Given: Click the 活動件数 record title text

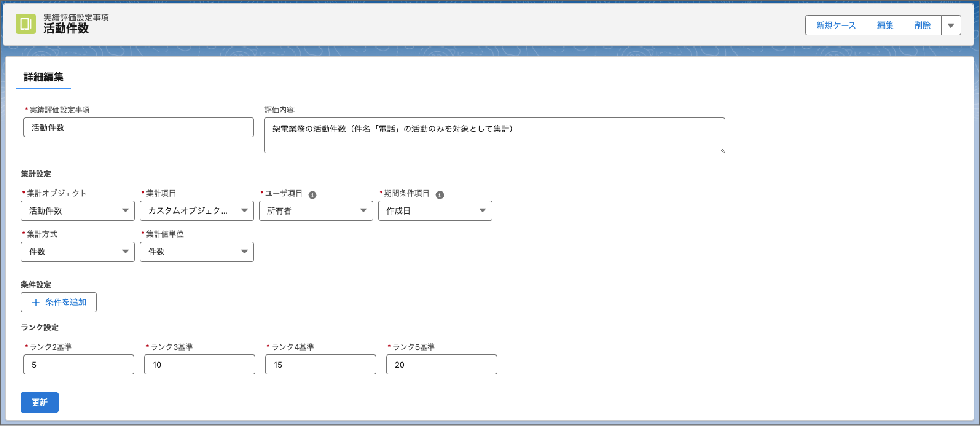Looking at the screenshot, I should point(66,29).
